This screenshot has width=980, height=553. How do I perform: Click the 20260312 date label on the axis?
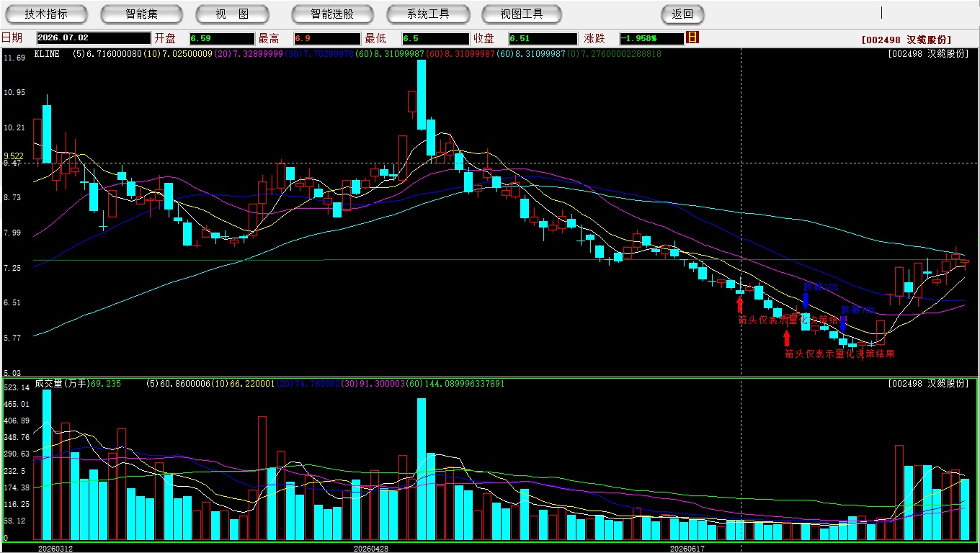55,549
